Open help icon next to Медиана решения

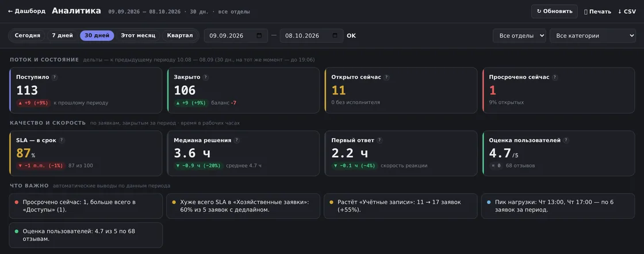[237, 141]
